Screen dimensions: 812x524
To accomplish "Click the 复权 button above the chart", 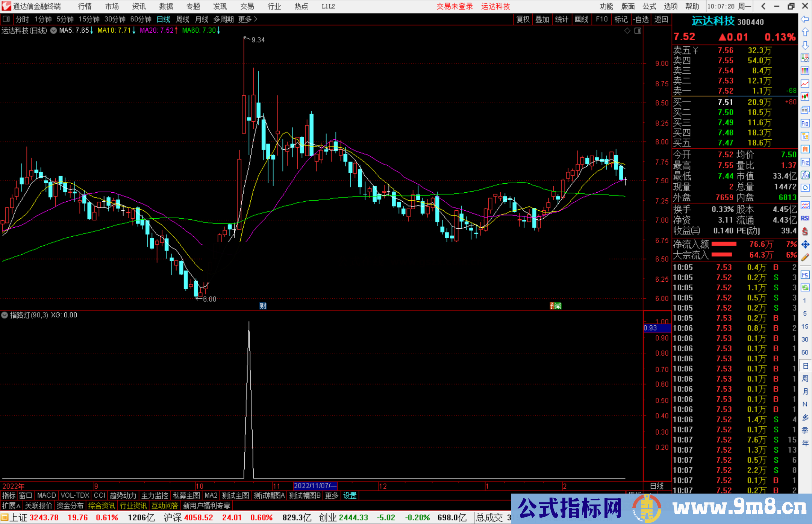I will [523, 19].
